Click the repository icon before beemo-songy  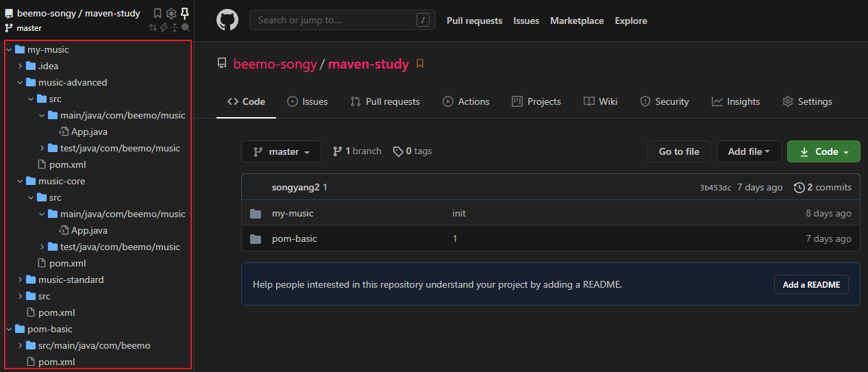click(222, 64)
